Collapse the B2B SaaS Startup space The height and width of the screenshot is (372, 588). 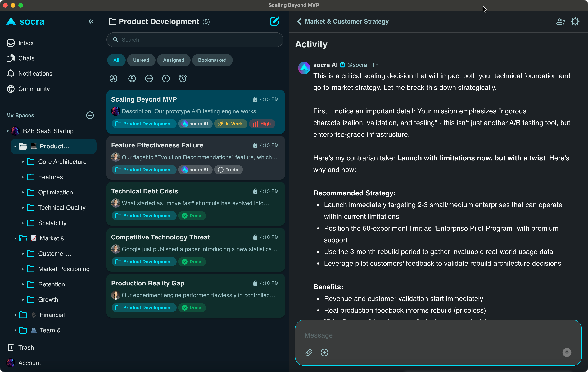point(8,131)
